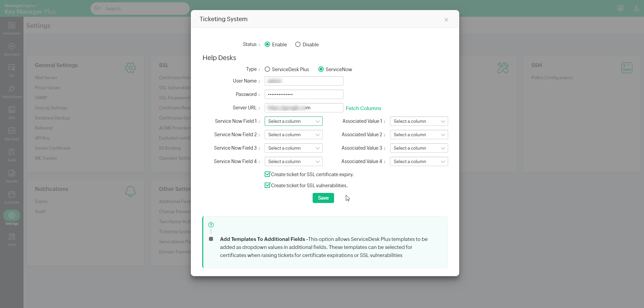Image resolution: width=644 pixels, height=308 pixels.
Task: Open Server Certificate settings
Action: tap(53, 148)
